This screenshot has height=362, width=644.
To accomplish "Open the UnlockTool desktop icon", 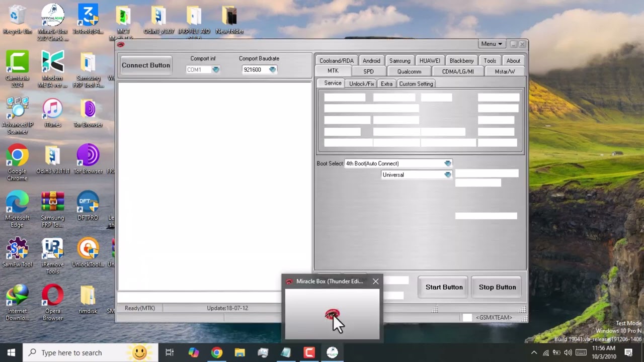I will pos(88,253).
